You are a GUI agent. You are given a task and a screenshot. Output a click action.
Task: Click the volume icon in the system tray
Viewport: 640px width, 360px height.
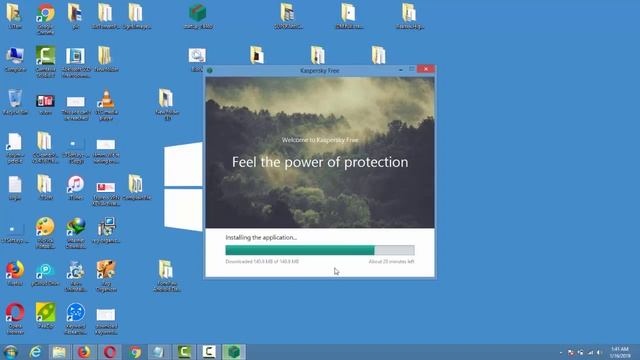(599, 352)
